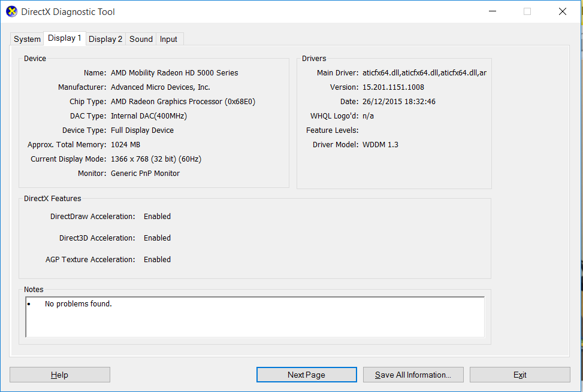Open the Display 2 tab
This screenshot has height=392, width=583.
tap(105, 39)
